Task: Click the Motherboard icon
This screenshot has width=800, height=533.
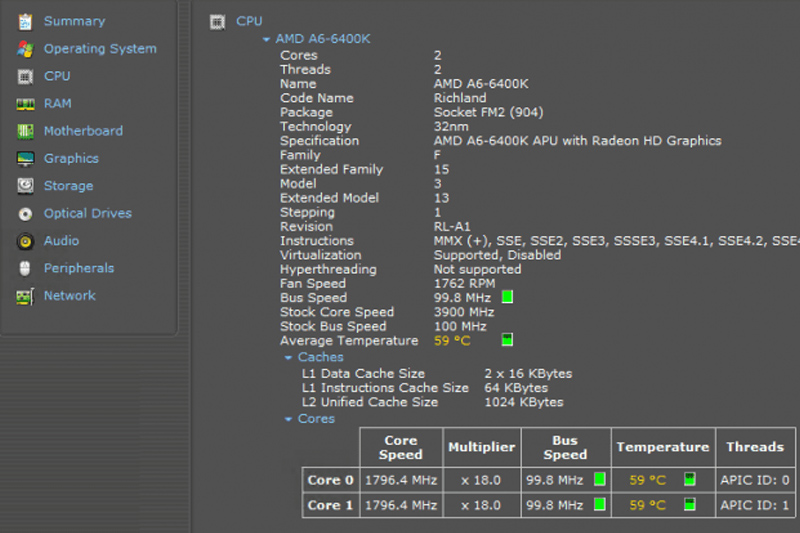Action: coord(25,132)
